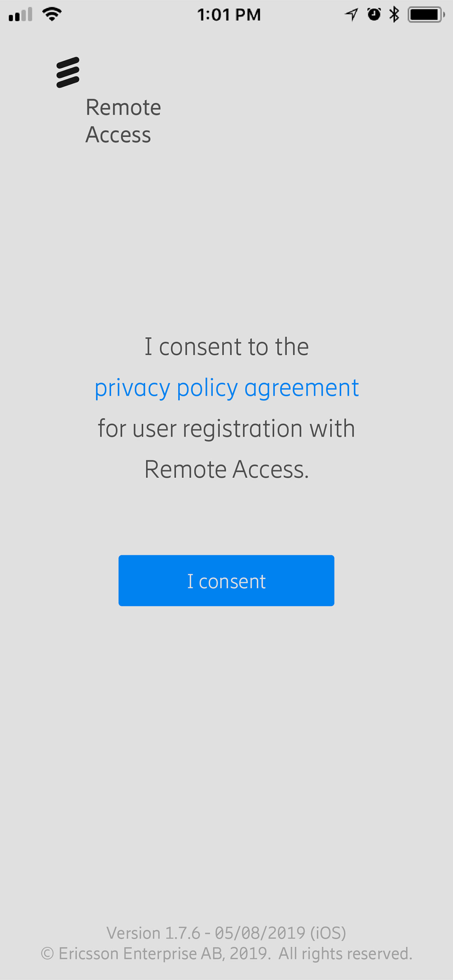453x980 pixels.
Task: Click the I consent button
Action: (226, 581)
